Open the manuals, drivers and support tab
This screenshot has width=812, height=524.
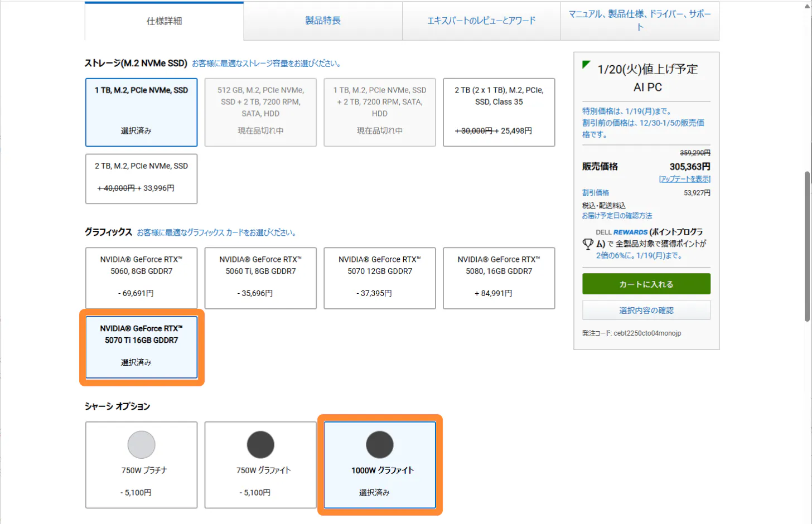pyautogui.click(x=640, y=21)
